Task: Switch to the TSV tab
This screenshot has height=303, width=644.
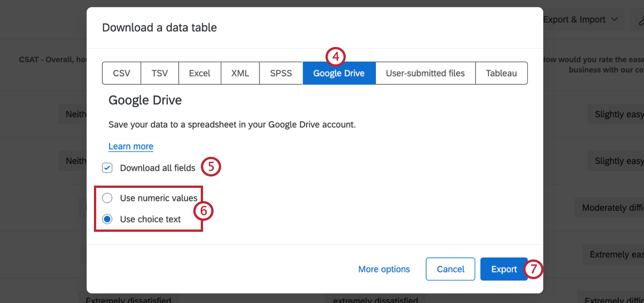Action: [x=159, y=73]
